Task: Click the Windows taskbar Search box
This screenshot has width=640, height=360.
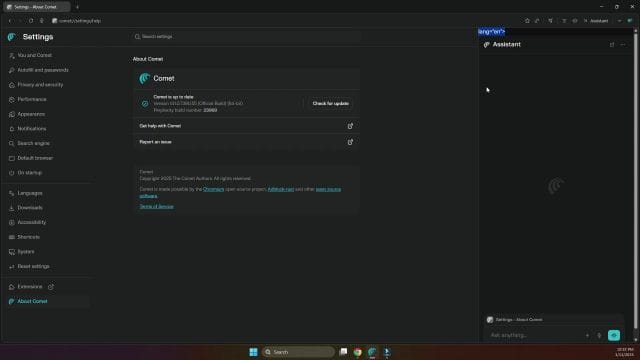Action: 298,352
